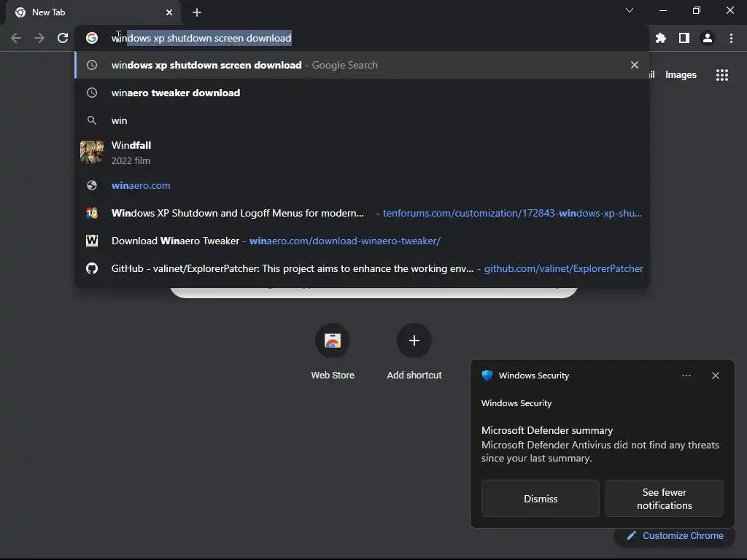Open Download Winaero Tweaker suggestion

362,241
